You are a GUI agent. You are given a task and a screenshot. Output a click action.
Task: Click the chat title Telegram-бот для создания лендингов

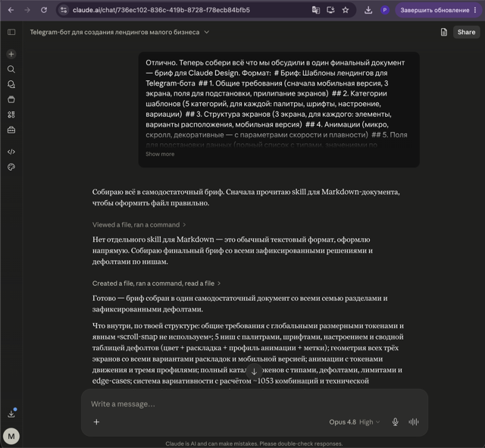[x=114, y=32]
